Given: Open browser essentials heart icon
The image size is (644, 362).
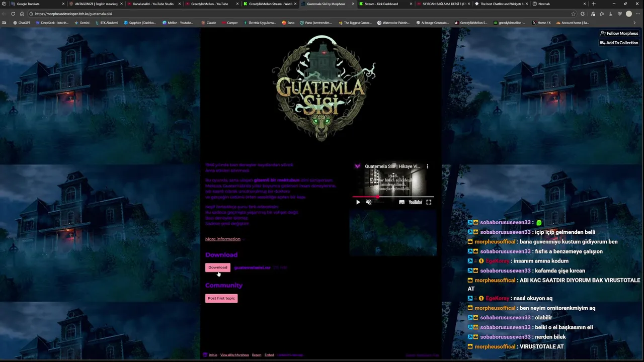Looking at the screenshot, I should pos(619,14).
